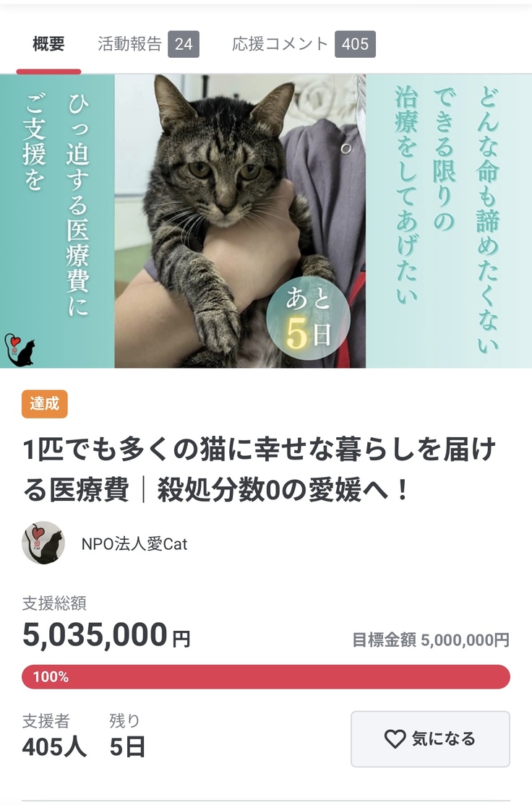Switch to the 活動報告 tab
Viewport: 532px width, 805px height.
pos(130,44)
